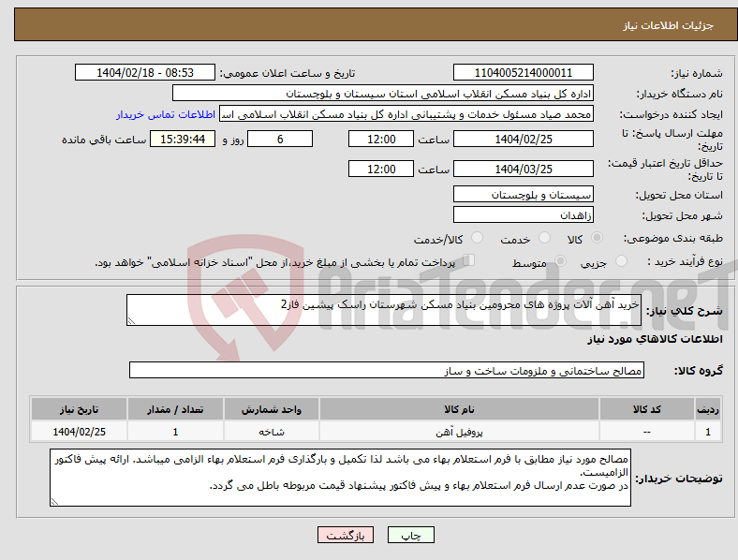Click the buyer notes text area
Viewport: 738px width, 560px height.
[x=340, y=478]
